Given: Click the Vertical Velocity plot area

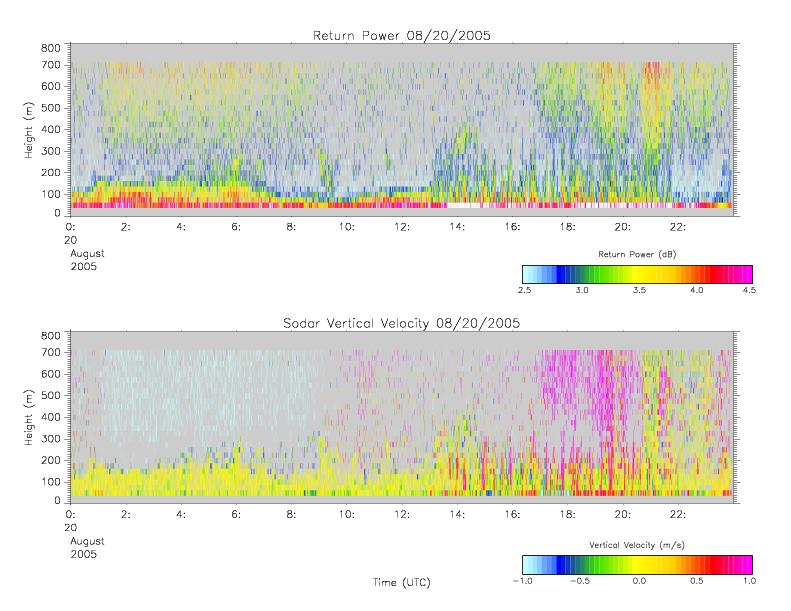Looking at the screenshot, I should click(402, 417).
